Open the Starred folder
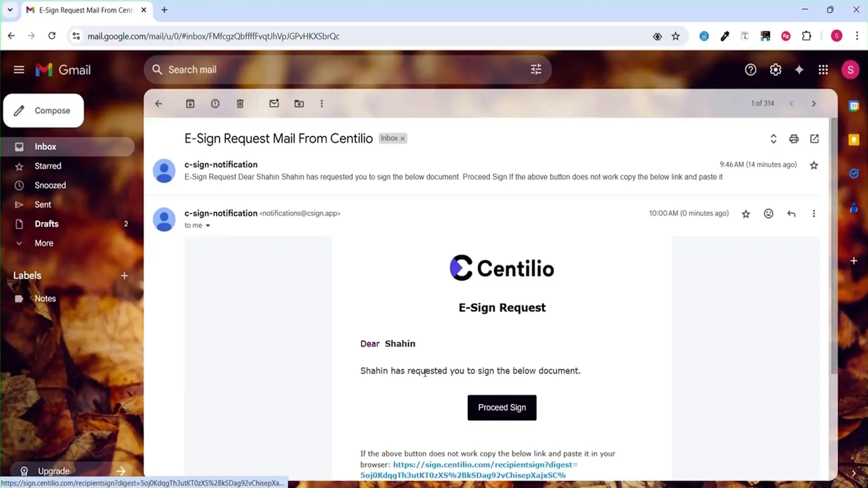Viewport: 868px width, 488px height. [67, 166]
